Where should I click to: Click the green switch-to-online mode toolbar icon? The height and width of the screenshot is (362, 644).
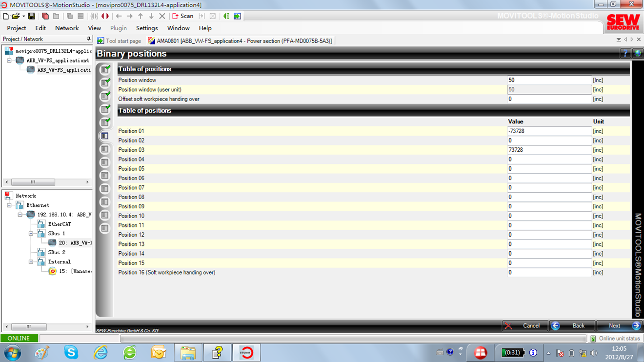pos(237,16)
